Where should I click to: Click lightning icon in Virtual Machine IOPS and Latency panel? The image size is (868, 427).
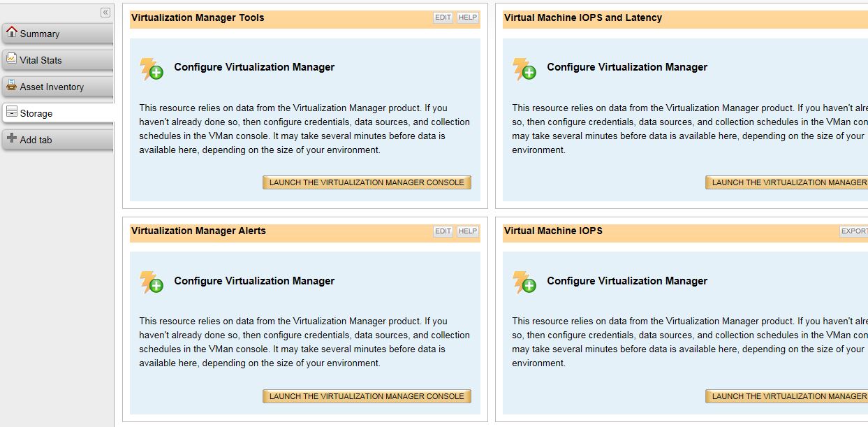coord(524,68)
